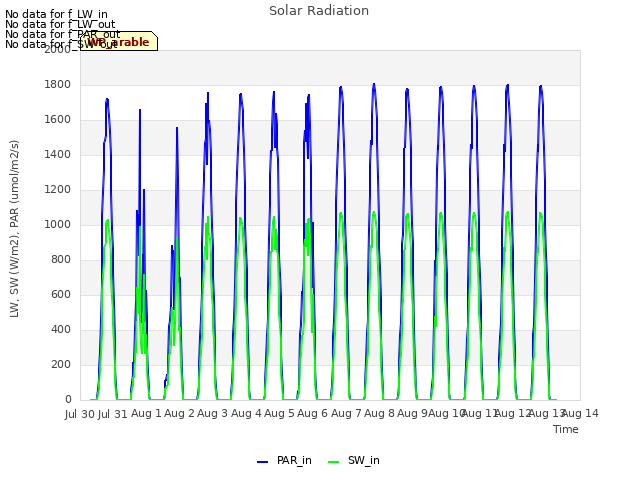Screen dimensions: 640x480
Task: Click the Aug 2 PAR_in spike near 1560
Action: pyautogui.click(x=177, y=128)
